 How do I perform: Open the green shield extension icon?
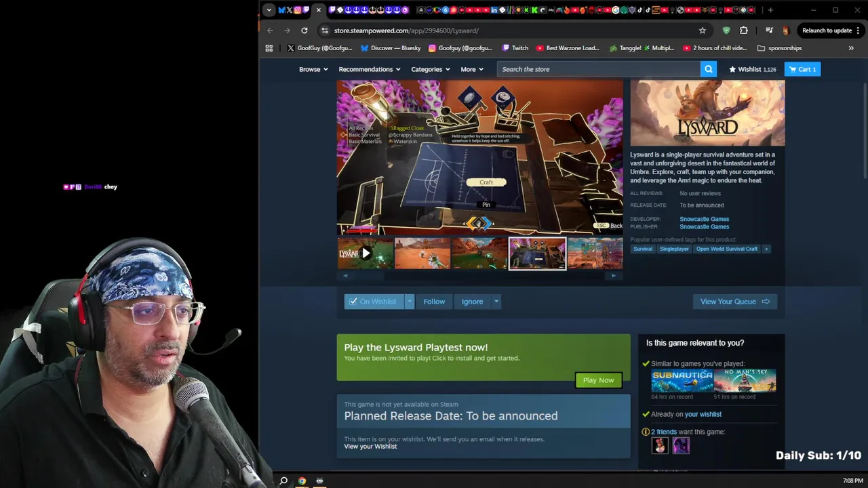[x=726, y=30]
